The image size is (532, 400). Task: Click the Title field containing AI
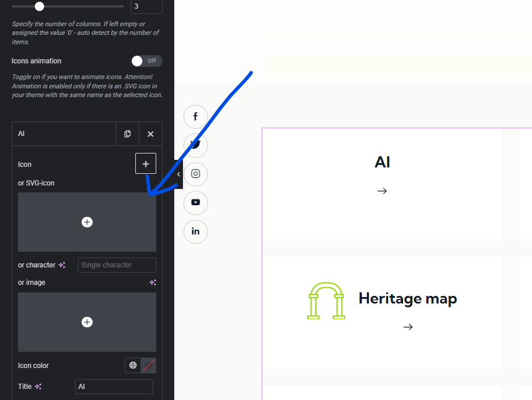114,387
